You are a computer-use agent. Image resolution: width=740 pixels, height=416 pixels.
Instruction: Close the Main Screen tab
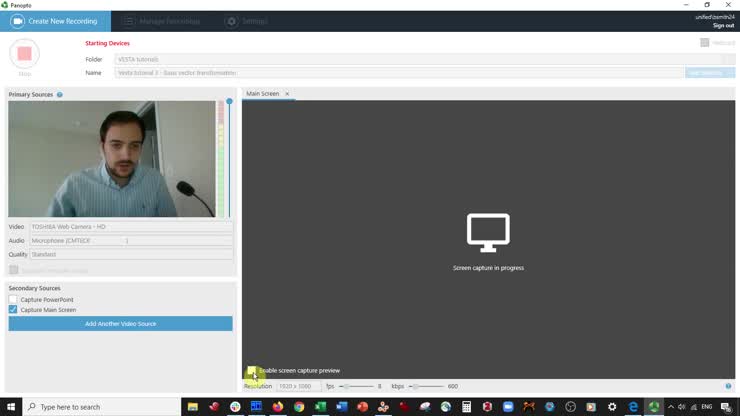(287, 94)
